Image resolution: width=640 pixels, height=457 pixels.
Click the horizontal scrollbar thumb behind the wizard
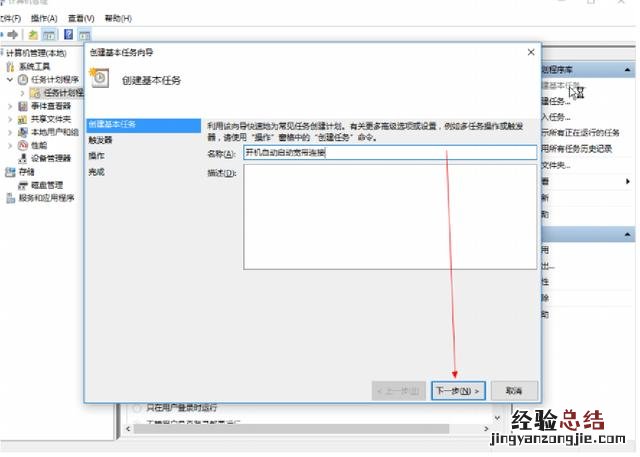(x=291, y=429)
